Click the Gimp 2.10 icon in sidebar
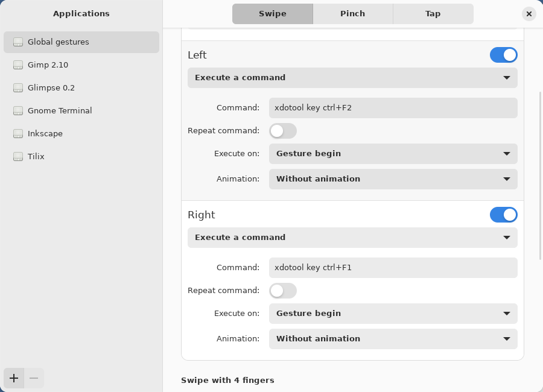543x392 pixels. (18, 65)
